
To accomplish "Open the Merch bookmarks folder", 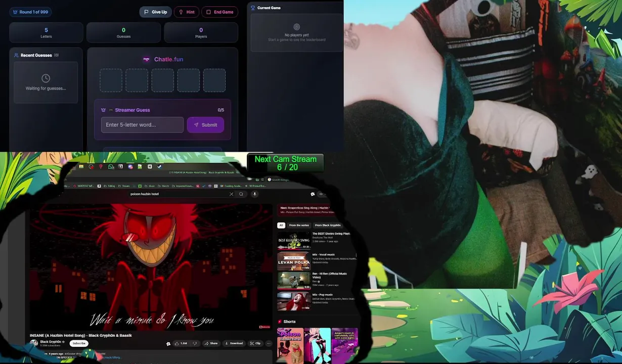I will coord(163,186).
